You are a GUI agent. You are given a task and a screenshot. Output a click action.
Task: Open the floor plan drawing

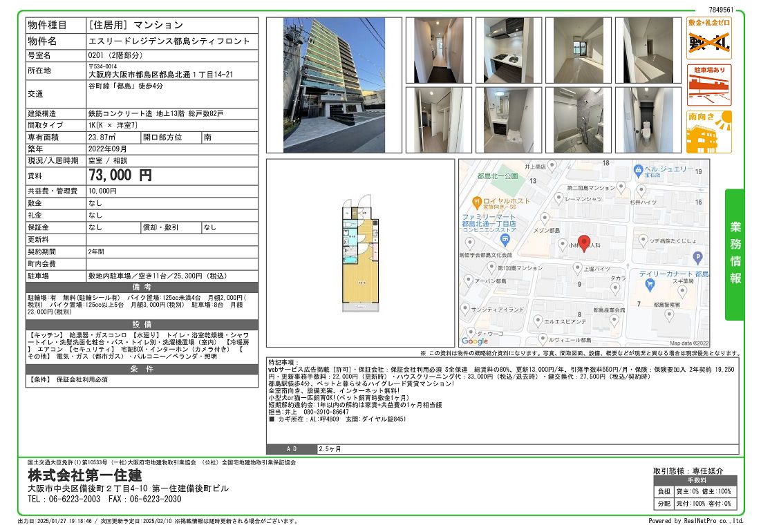[361, 253]
